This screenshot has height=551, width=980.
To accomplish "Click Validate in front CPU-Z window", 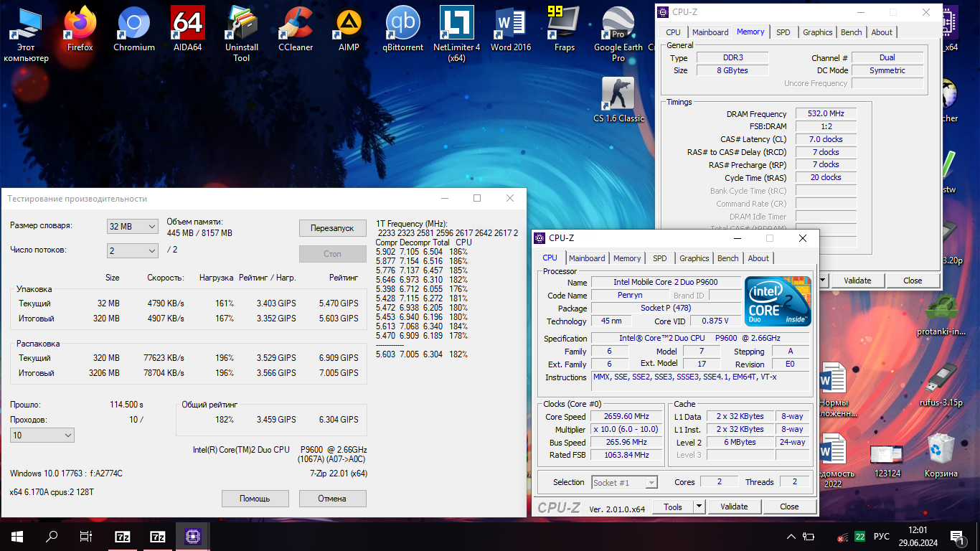I will 734,507.
